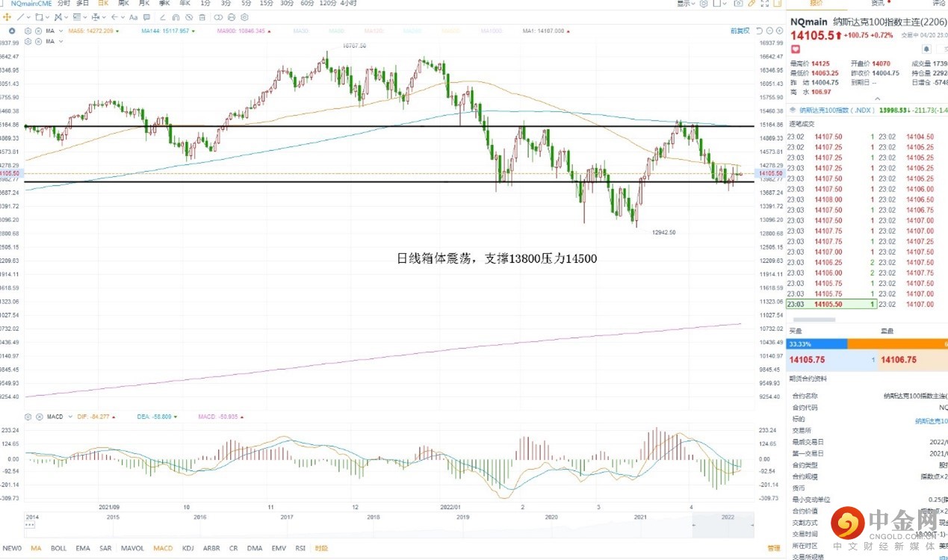Click bid price 14105.75 box
This screenshot has width=948, height=560.
(832, 360)
